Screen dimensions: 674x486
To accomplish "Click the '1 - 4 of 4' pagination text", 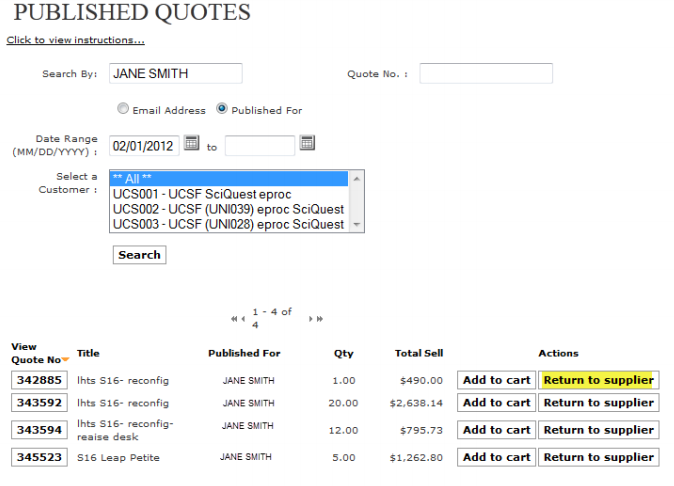I will click(272, 318).
